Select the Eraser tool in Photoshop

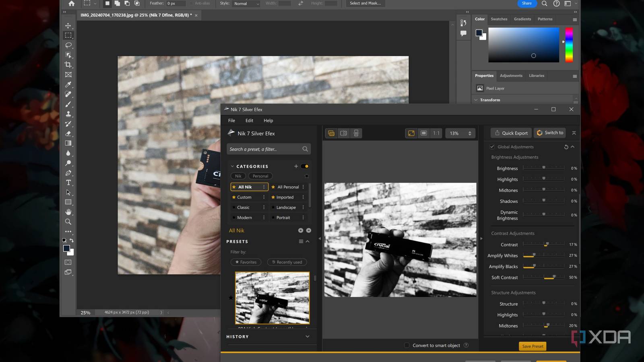68,134
